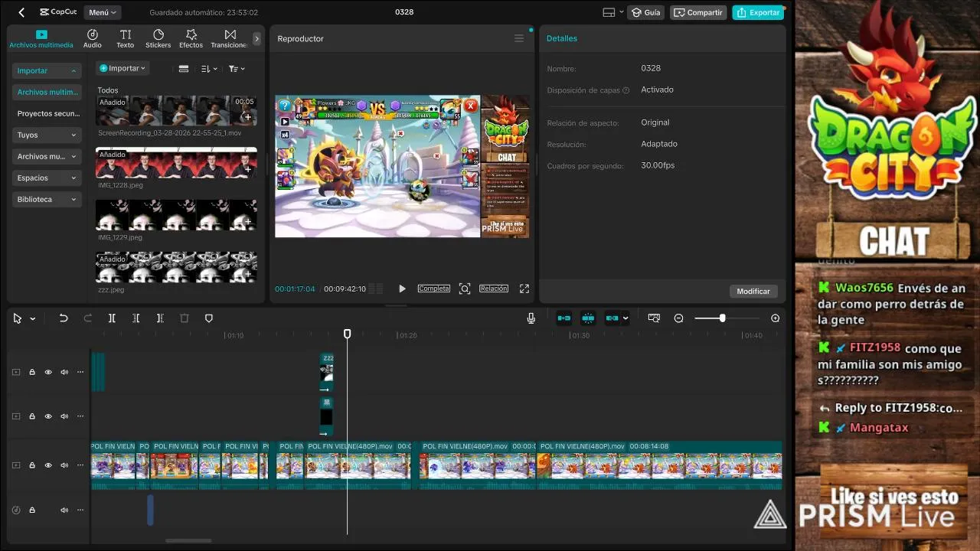Screen dimensions: 980x551
Task: Hide the POL FIN VIELNE track eye
Action: coord(48,465)
